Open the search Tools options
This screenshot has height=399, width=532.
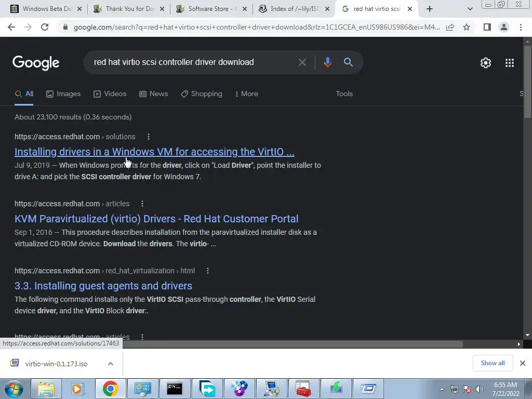(x=344, y=94)
